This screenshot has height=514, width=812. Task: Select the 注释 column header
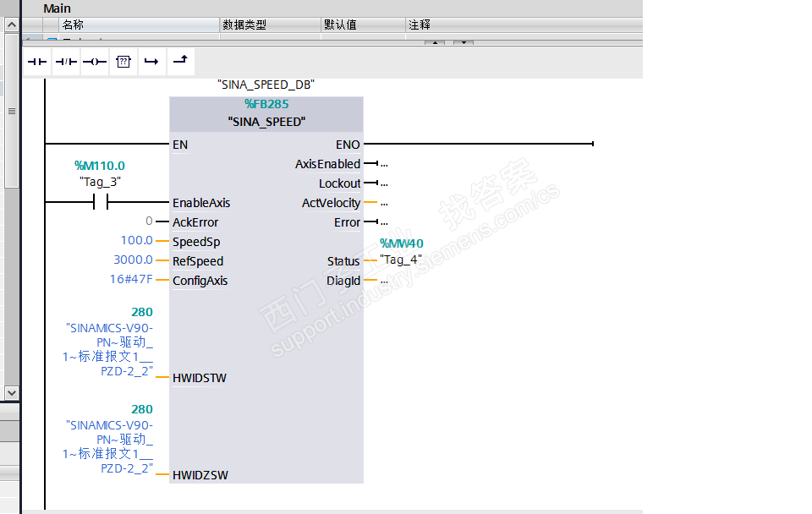(x=524, y=25)
